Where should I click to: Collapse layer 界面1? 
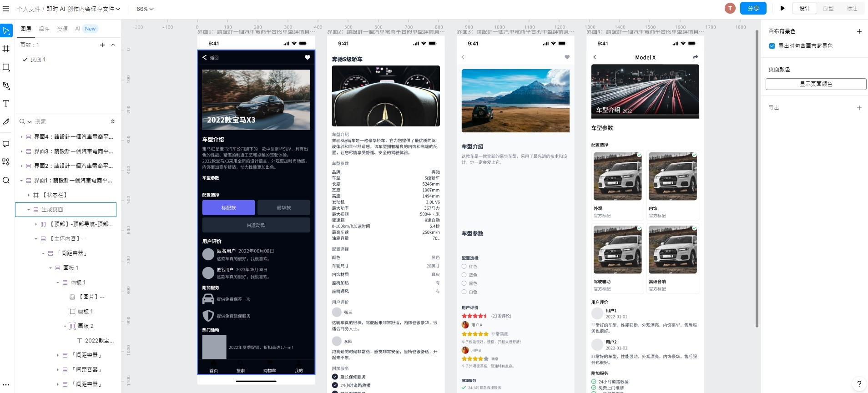point(21,180)
